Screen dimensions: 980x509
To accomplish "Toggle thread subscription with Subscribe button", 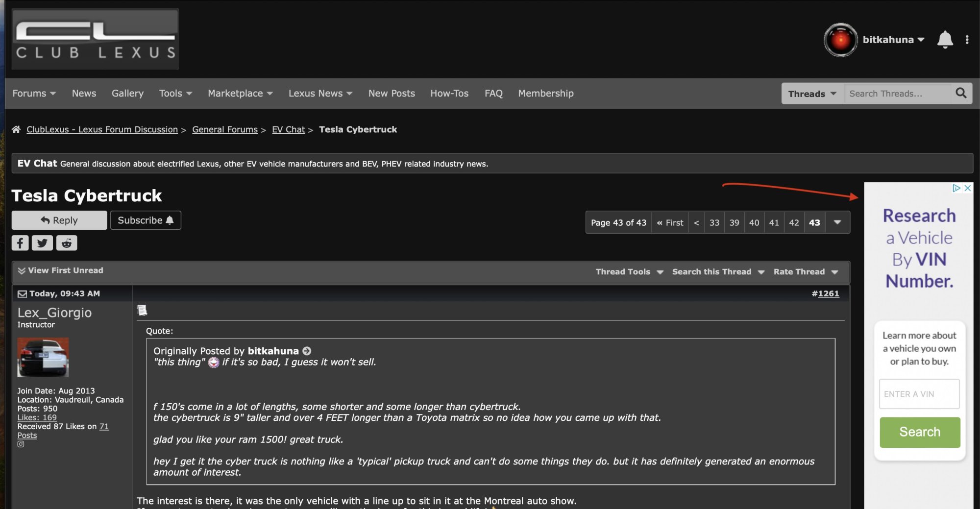I will (x=146, y=220).
